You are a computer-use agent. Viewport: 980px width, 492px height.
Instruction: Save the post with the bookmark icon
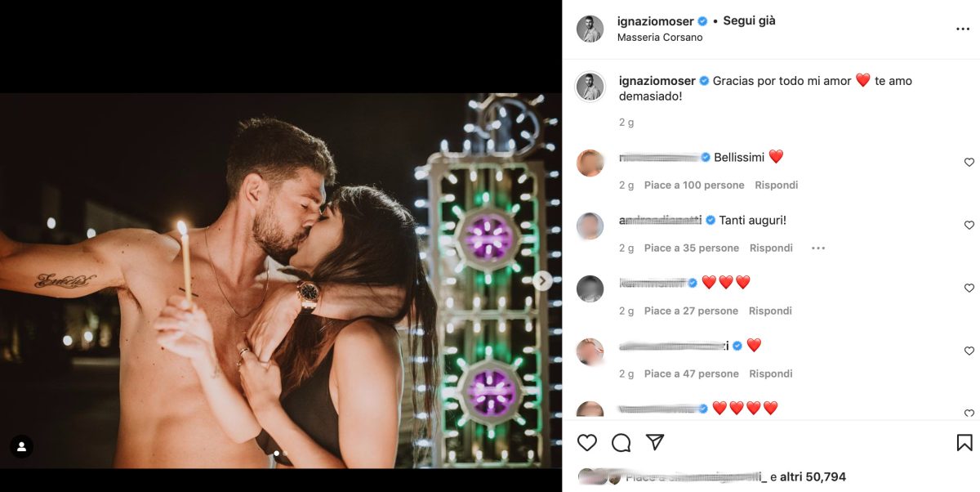(x=964, y=443)
